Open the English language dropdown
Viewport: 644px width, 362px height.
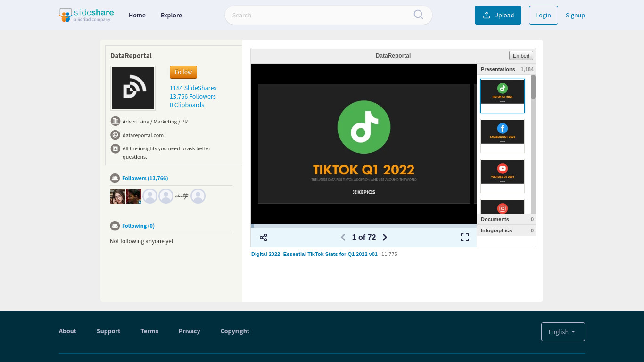click(563, 332)
